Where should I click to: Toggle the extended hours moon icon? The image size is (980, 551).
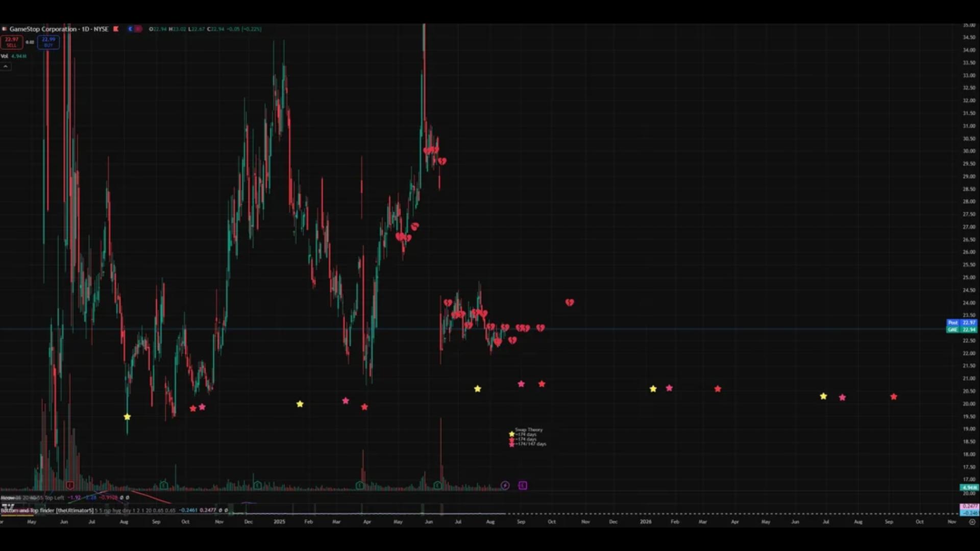[131, 29]
